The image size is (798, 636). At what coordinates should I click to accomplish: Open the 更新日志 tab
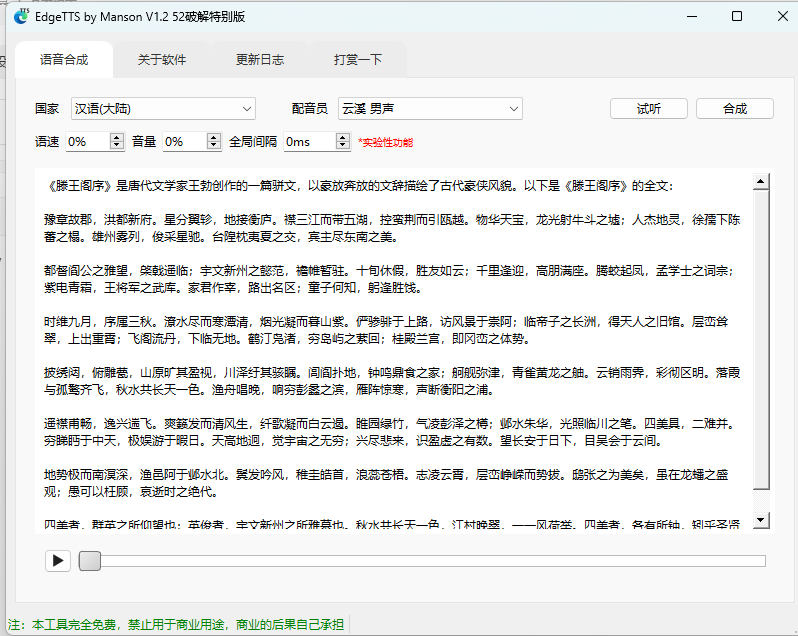260,60
